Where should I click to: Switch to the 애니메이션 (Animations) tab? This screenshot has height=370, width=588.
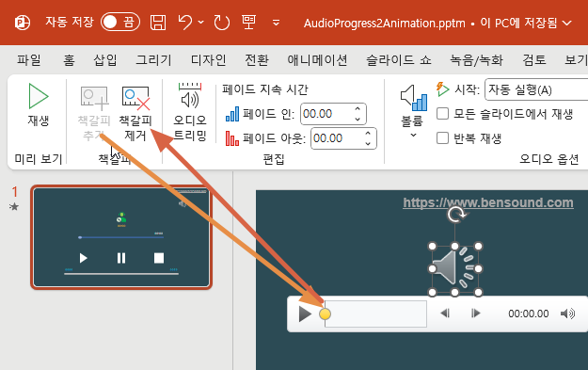[318, 59]
